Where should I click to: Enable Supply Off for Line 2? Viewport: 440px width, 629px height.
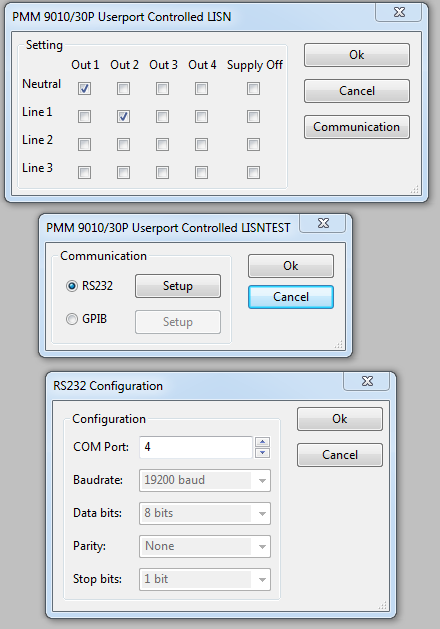point(253,144)
